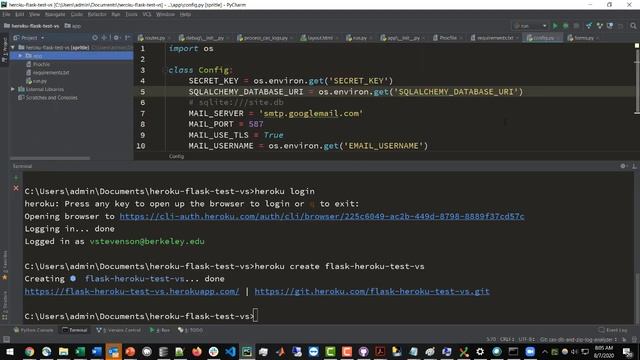Open the cli-auth.heroku.com login link
The height and width of the screenshot is (360, 640).
322,216
